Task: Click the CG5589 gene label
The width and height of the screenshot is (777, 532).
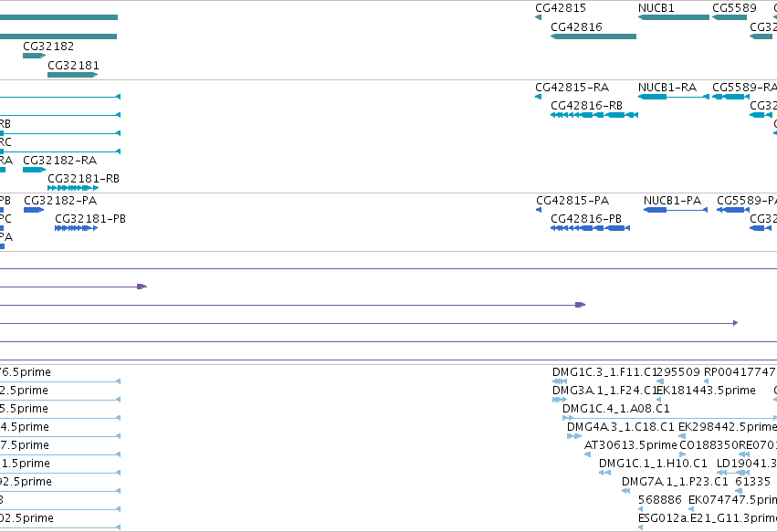Action: 734,8
